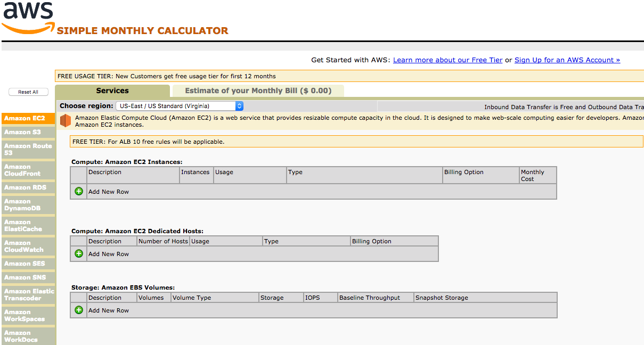Open the Choose region dropdown

[x=180, y=106]
